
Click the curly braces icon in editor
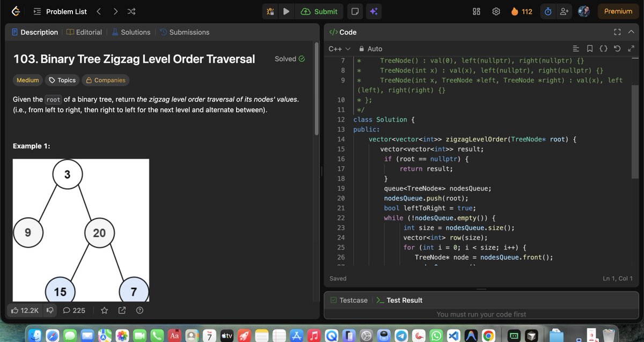point(603,49)
